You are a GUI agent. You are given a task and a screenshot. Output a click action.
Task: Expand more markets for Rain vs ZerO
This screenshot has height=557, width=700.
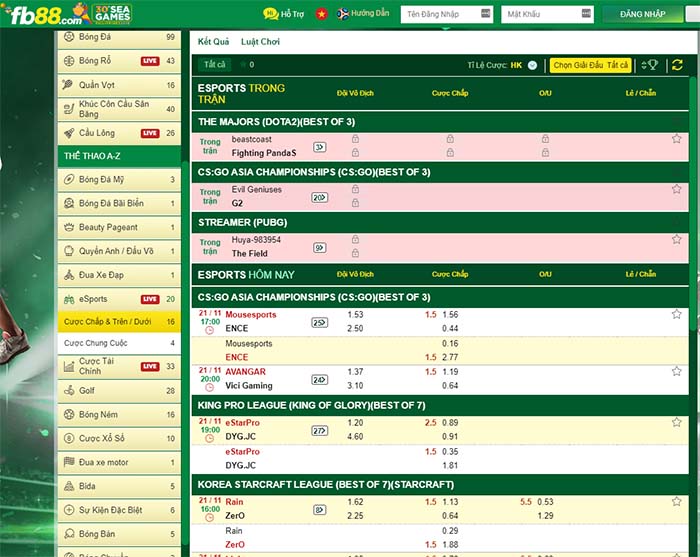pos(320,510)
